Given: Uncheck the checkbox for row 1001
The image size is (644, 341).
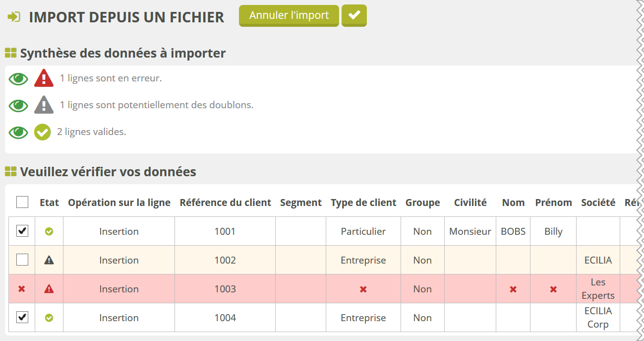Looking at the screenshot, I should click(x=22, y=231).
